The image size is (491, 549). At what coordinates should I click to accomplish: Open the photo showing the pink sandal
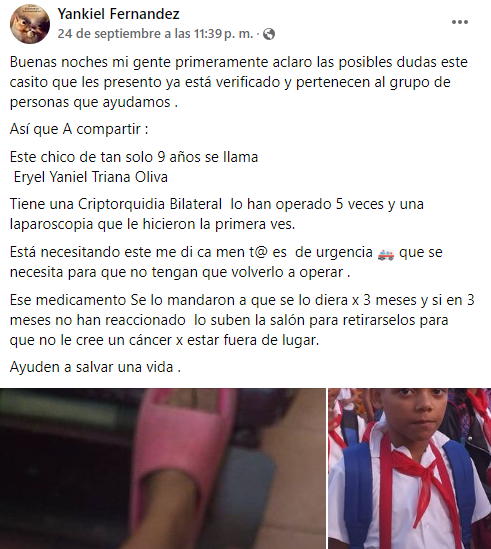point(163,468)
